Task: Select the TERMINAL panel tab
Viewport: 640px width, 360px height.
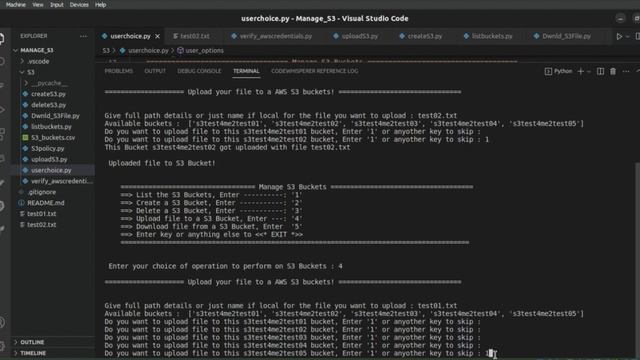Action: pyautogui.click(x=246, y=71)
